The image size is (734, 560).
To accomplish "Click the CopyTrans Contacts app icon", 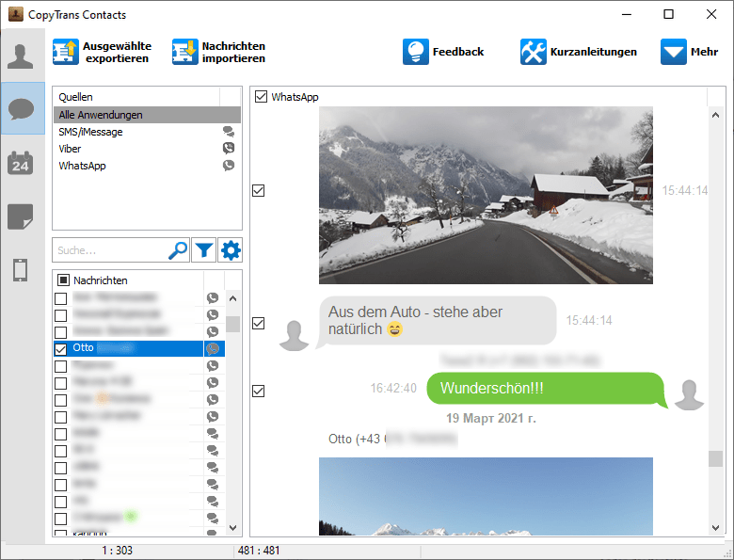I will pyautogui.click(x=16, y=14).
